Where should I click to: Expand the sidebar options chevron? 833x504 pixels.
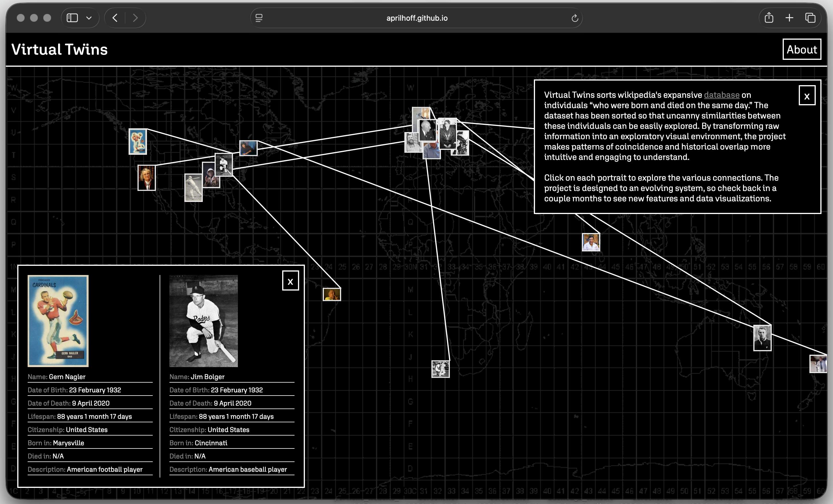pos(89,18)
